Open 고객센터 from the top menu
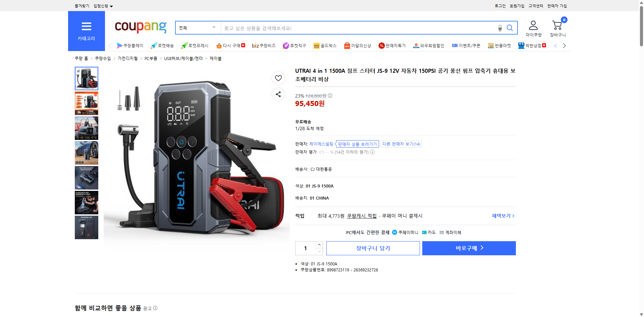The image size is (644, 317). tap(535, 6)
